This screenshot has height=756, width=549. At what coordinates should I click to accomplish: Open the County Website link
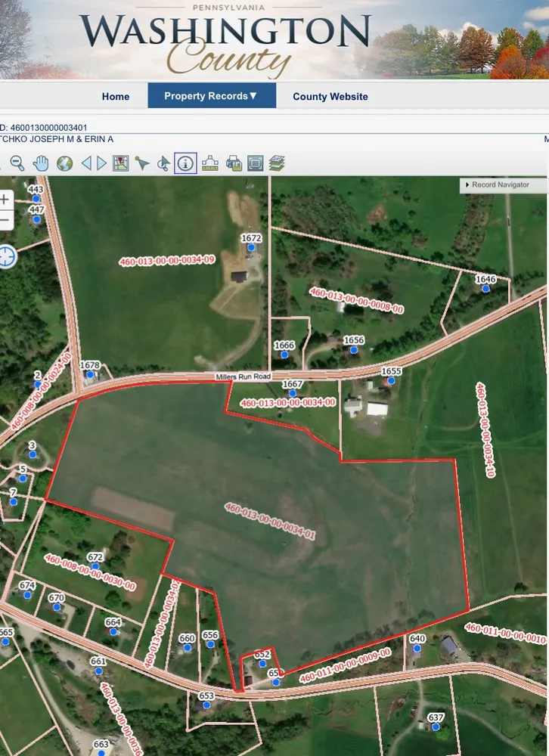pyautogui.click(x=330, y=97)
